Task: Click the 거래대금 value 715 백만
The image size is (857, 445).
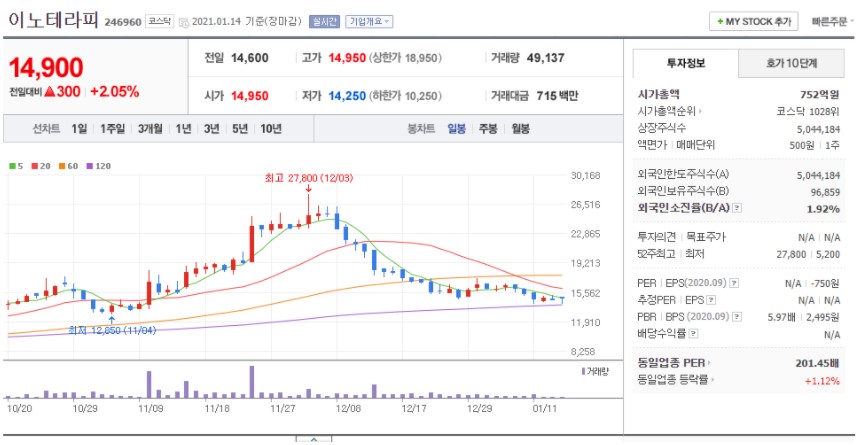Action: (557, 96)
